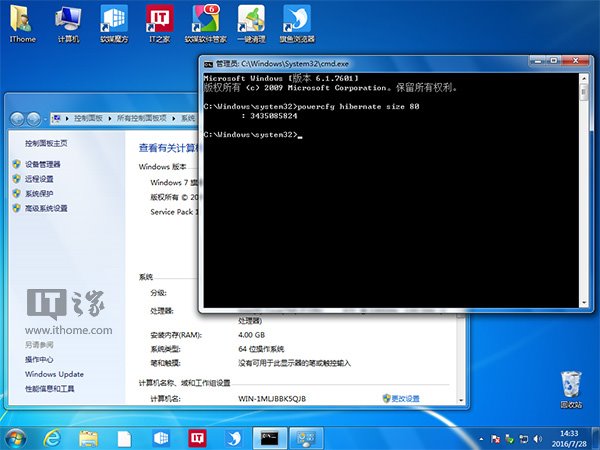
Task: Click 更改设置 next to computer name
Action: click(x=405, y=398)
